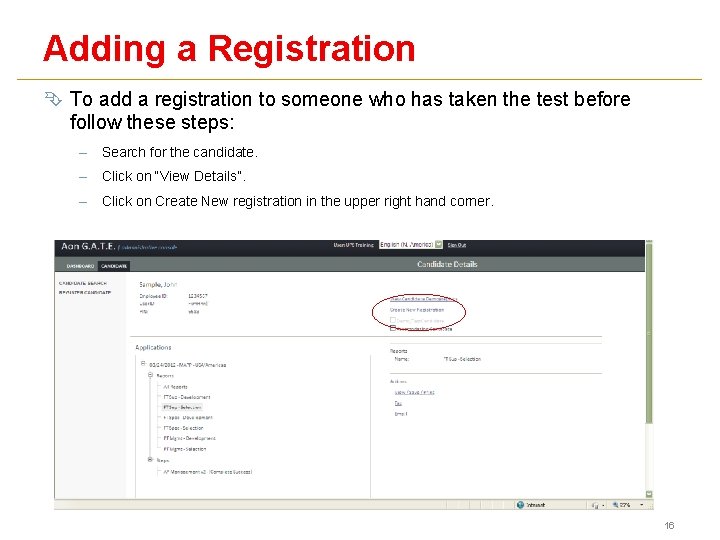Select IT Spec - Selection report
The image size is (720, 540).
point(183,428)
